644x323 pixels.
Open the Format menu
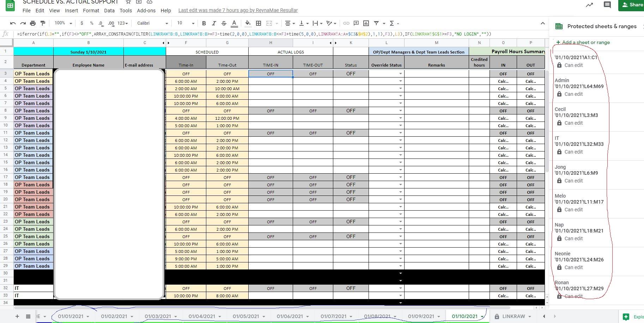coord(91,11)
